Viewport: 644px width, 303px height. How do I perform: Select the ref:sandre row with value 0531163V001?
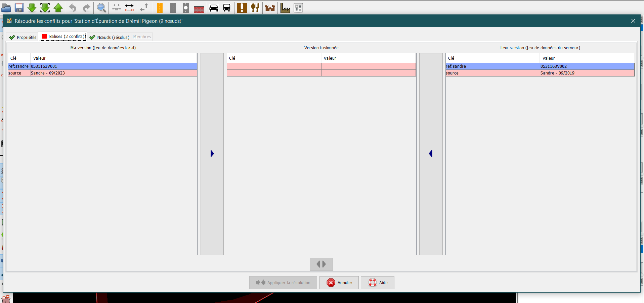click(102, 66)
